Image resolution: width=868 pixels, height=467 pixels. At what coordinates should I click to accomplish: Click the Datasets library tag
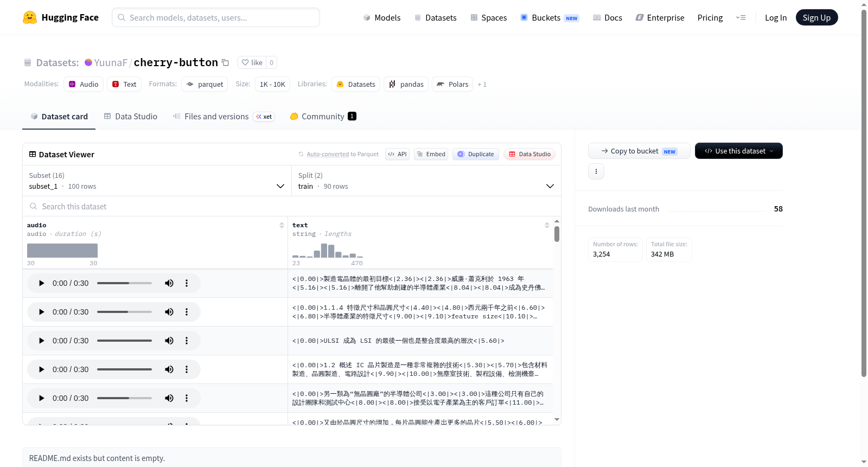(356, 84)
